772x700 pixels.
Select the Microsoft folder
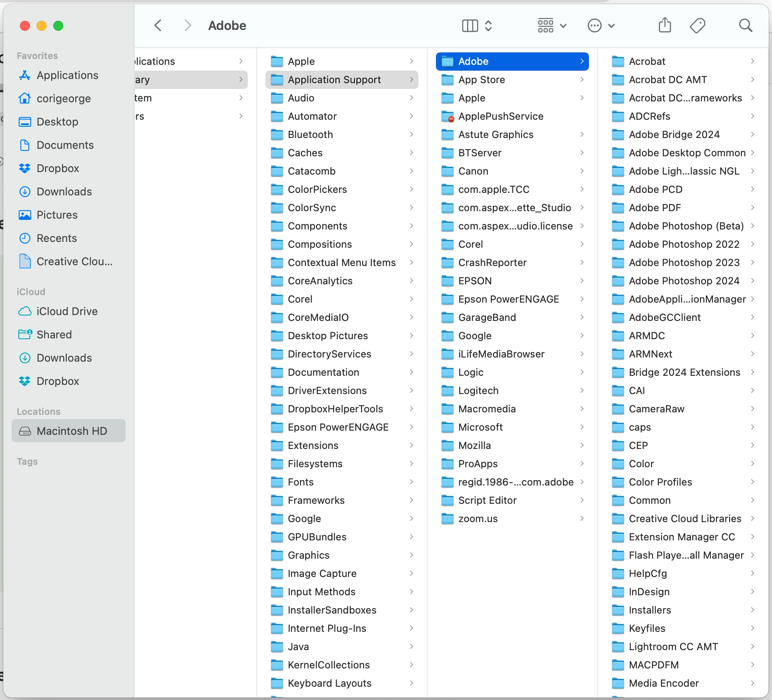coord(512,427)
